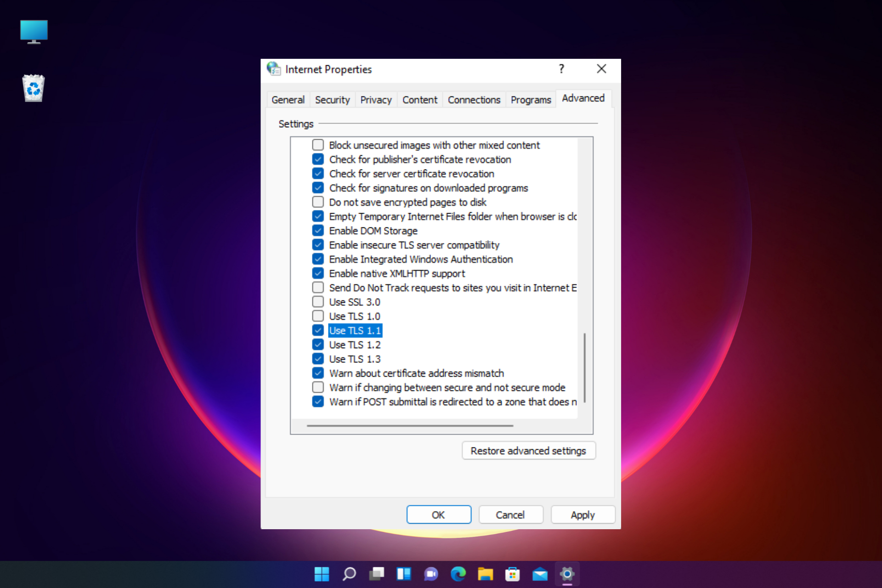Go to the Programs tab
Viewport: 882px width, 588px height.
(531, 100)
